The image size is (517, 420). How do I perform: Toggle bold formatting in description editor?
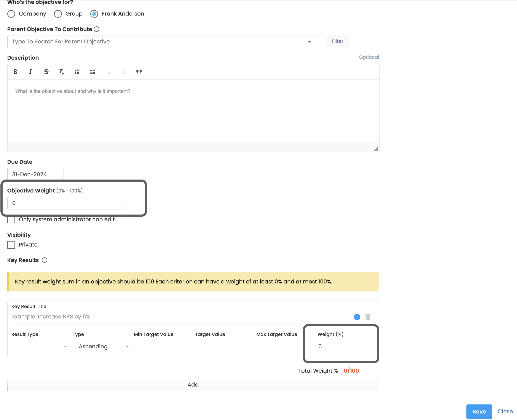coord(15,72)
